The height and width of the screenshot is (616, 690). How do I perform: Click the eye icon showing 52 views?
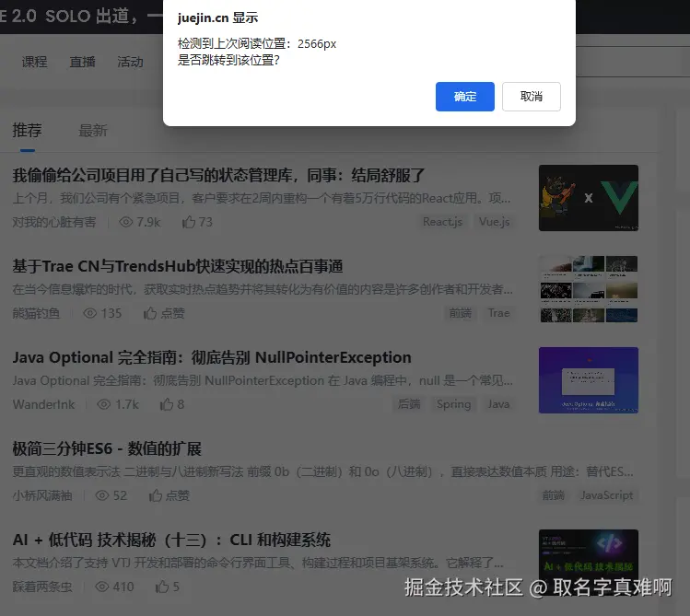(102, 495)
